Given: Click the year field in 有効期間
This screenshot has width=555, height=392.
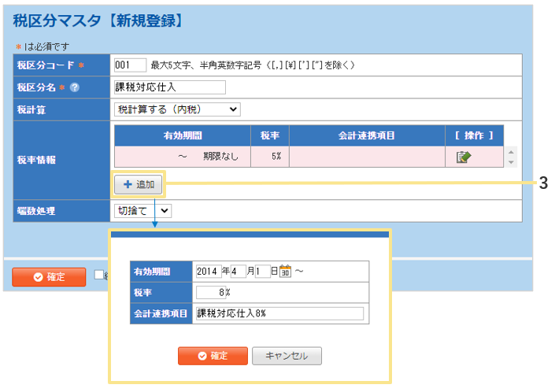Looking at the screenshot, I should pyautogui.click(x=208, y=271).
